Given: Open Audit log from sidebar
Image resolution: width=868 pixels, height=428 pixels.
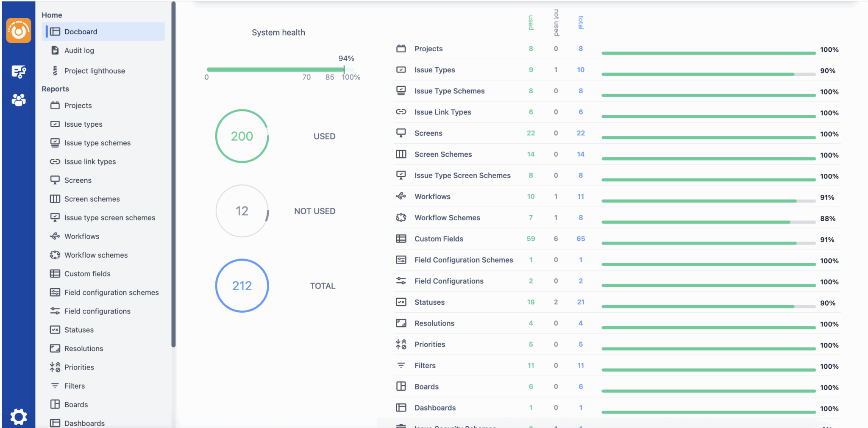Looking at the screenshot, I should 79,50.
